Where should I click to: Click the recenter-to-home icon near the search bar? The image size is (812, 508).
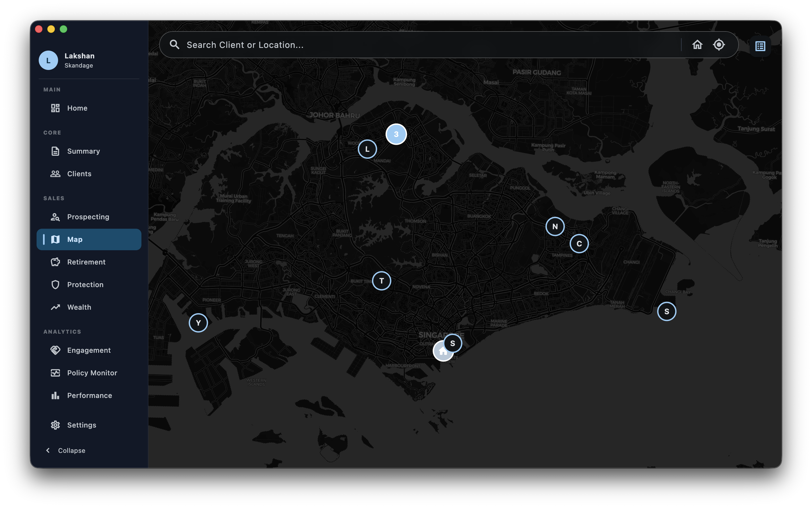tap(697, 44)
